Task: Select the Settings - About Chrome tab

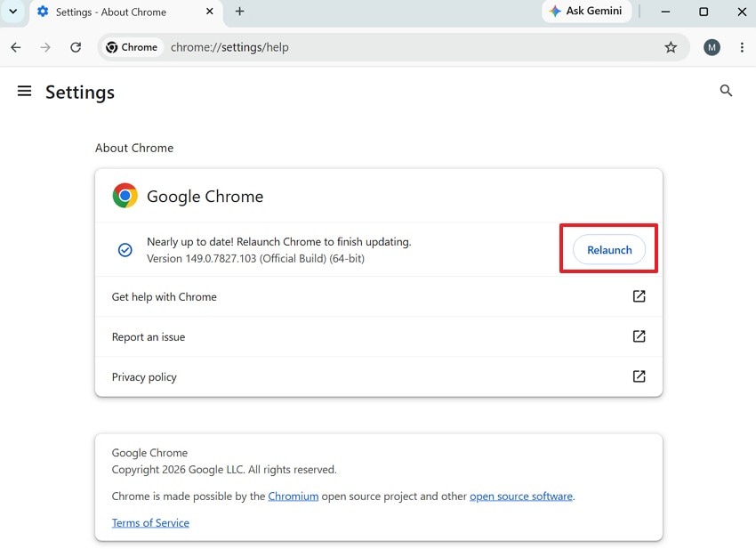Action: pos(125,12)
